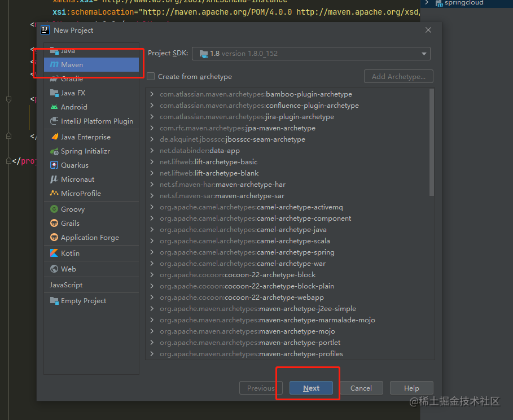The height and width of the screenshot is (420, 513).
Task: Click the archetype list vertical scrollbar
Action: point(432,142)
